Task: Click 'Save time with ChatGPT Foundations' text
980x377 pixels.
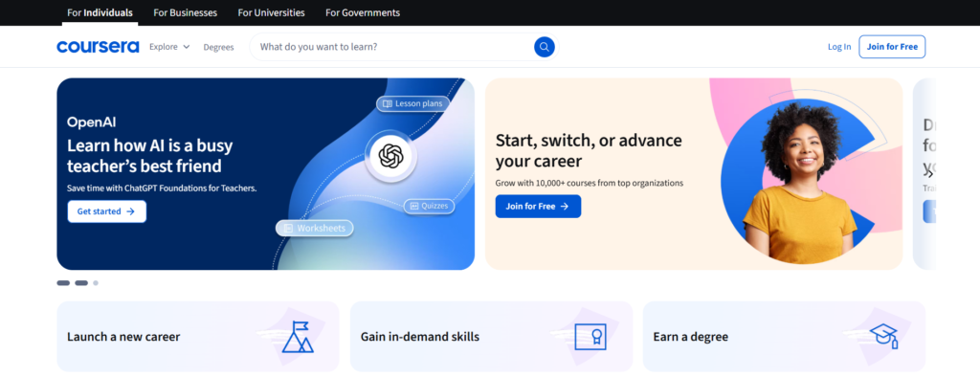Action: 162,188
